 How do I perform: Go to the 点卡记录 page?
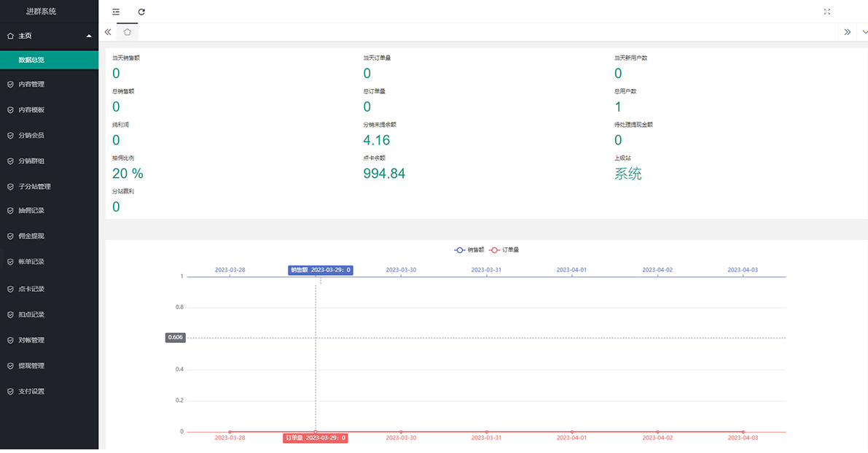pyautogui.click(x=50, y=289)
